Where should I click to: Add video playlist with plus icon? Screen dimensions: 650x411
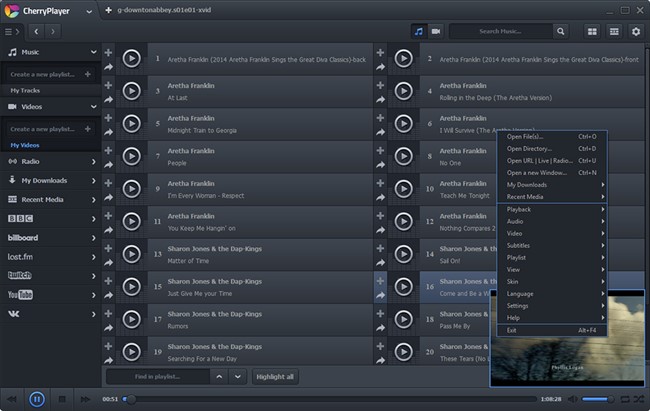pyautogui.click(x=87, y=129)
